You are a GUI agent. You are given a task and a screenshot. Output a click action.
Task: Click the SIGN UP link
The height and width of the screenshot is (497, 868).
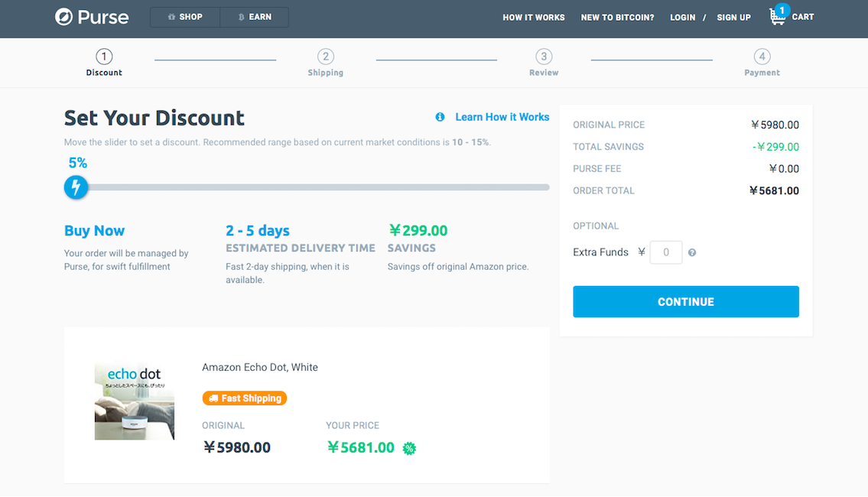(733, 18)
